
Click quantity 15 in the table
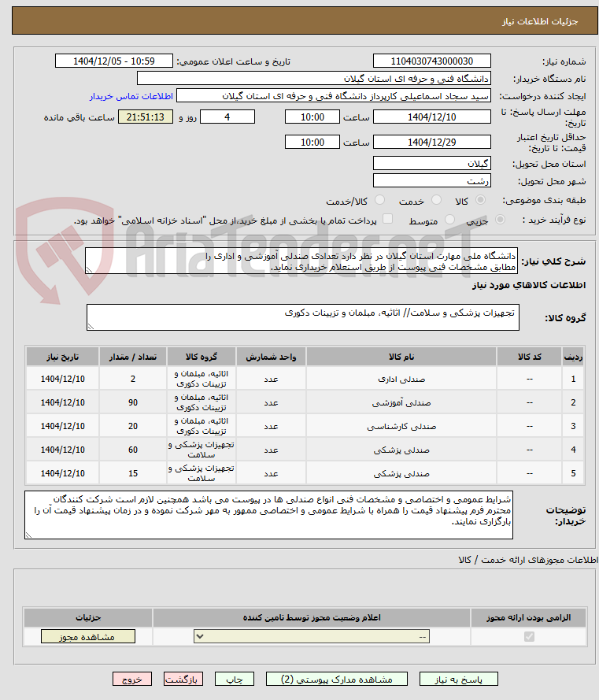click(133, 474)
